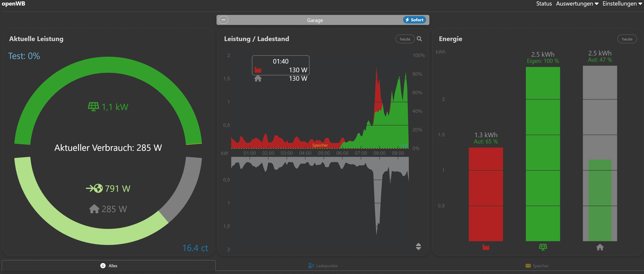Click the solar panel icon below green bar
This screenshot has width=644, height=274.
[x=543, y=247]
